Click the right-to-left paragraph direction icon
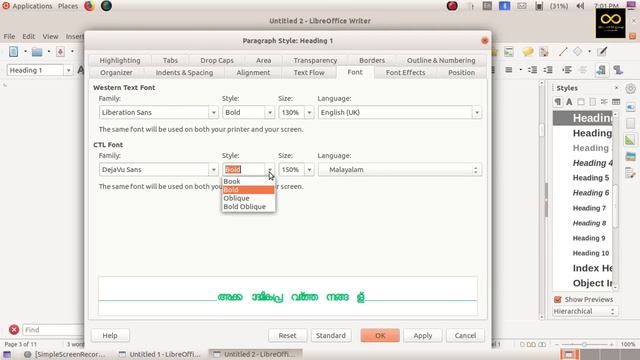Image resolution: width=640 pixels, height=360 pixels. 618,70
